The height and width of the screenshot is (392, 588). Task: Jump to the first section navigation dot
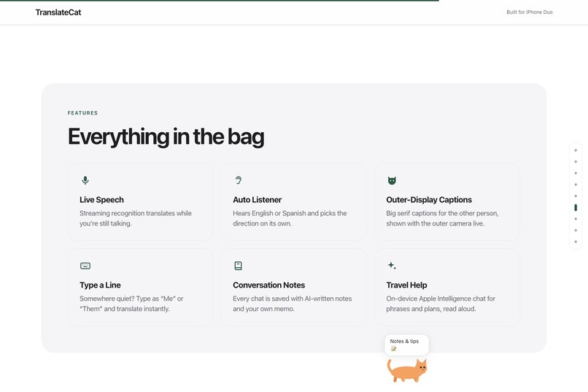[x=576, y=150]
